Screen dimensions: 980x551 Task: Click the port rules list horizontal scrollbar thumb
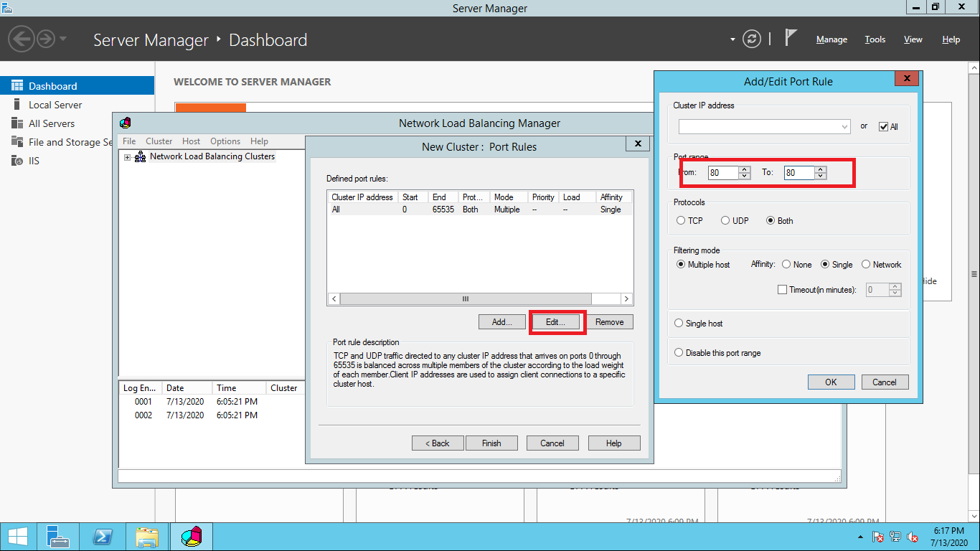(x=466, y=298)
